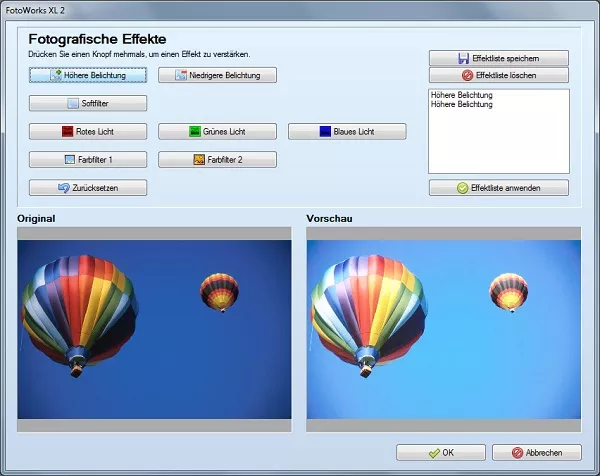Click the Effektliste anwenden button label
The image size is (600, 476).
point(506,188)
